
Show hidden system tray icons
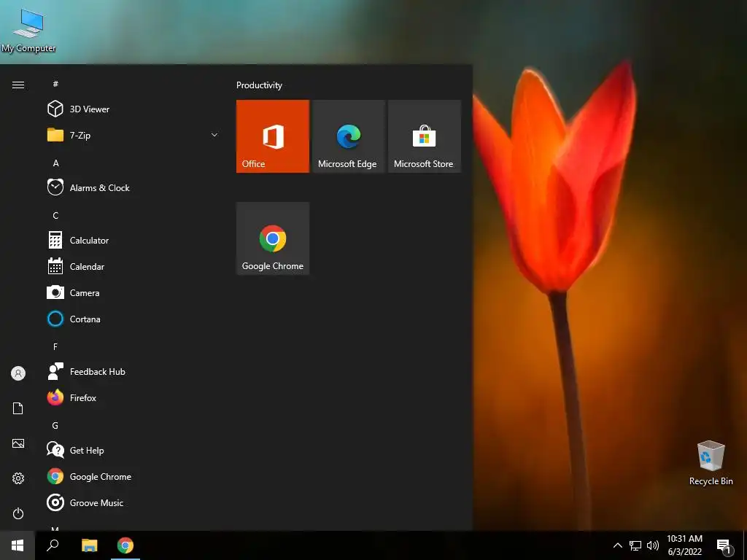(617, 545)
